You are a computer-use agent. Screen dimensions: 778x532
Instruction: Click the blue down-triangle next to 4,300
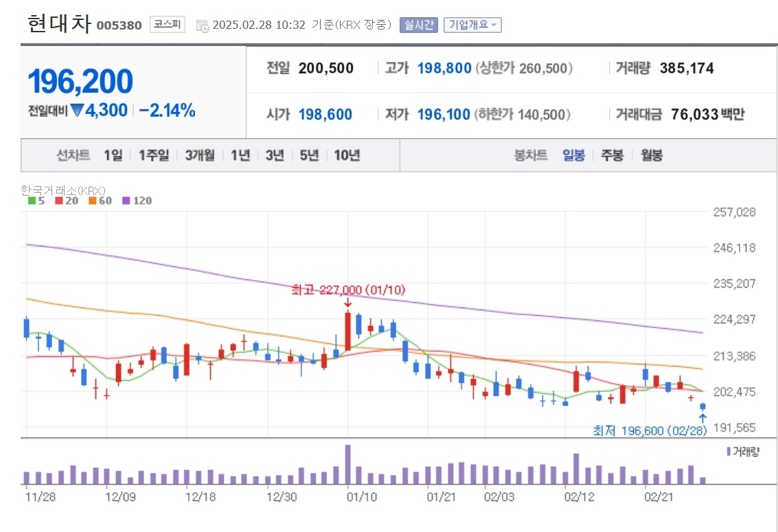(77, 110)
